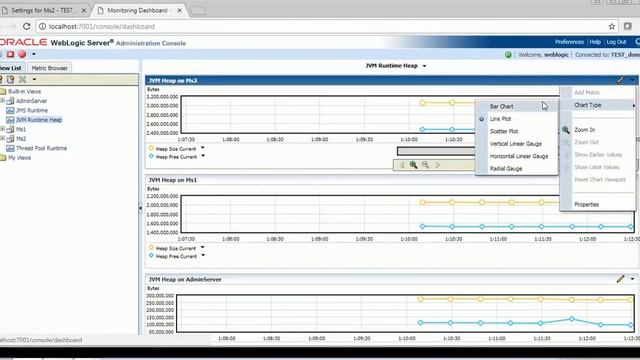Collapse the left panel via splitter arrow

coord(140,208)
